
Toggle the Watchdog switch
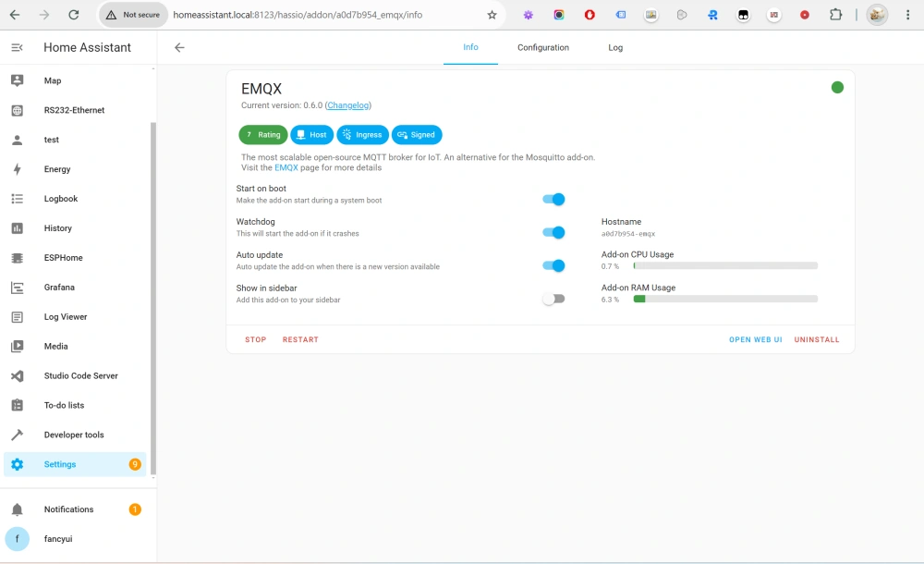[553, 232]
